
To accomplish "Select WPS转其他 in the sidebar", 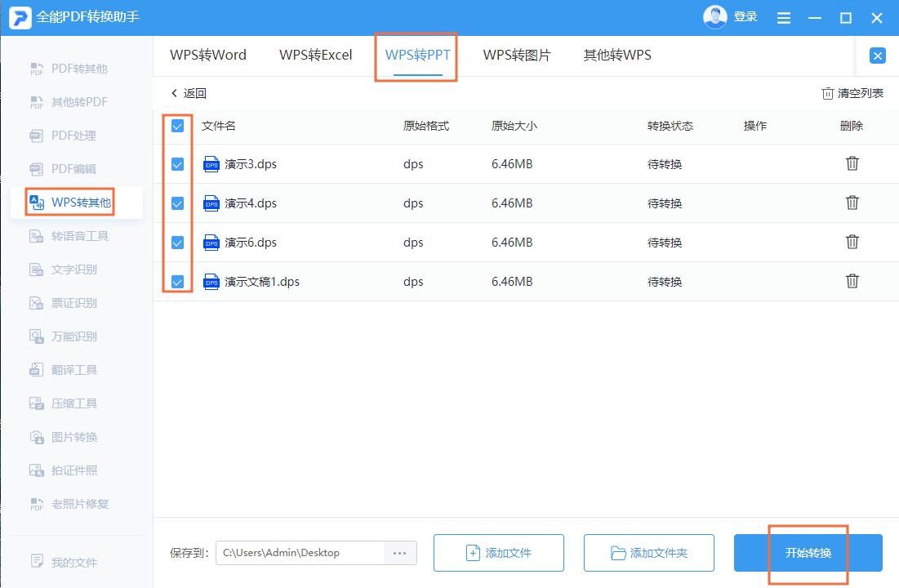I will click(70, 203).
